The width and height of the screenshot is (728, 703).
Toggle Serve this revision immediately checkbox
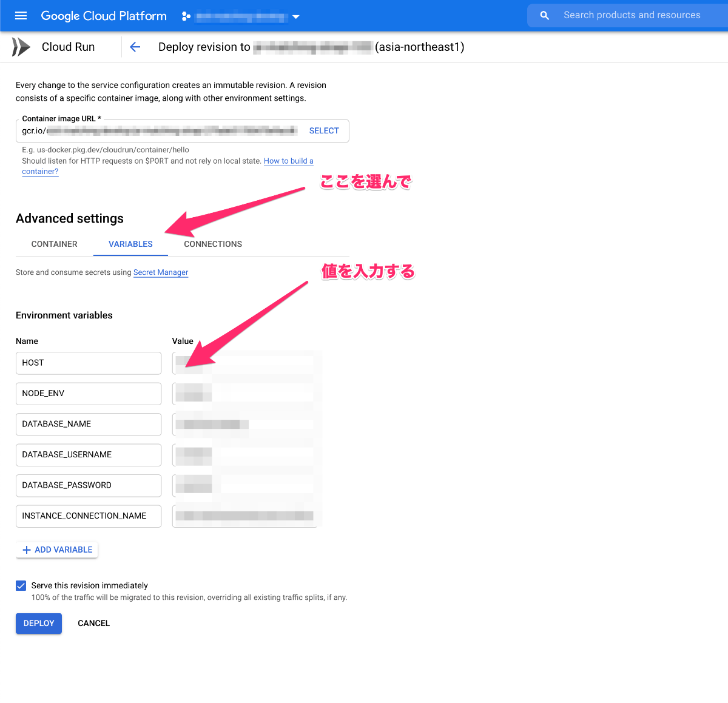coord(21,585)
